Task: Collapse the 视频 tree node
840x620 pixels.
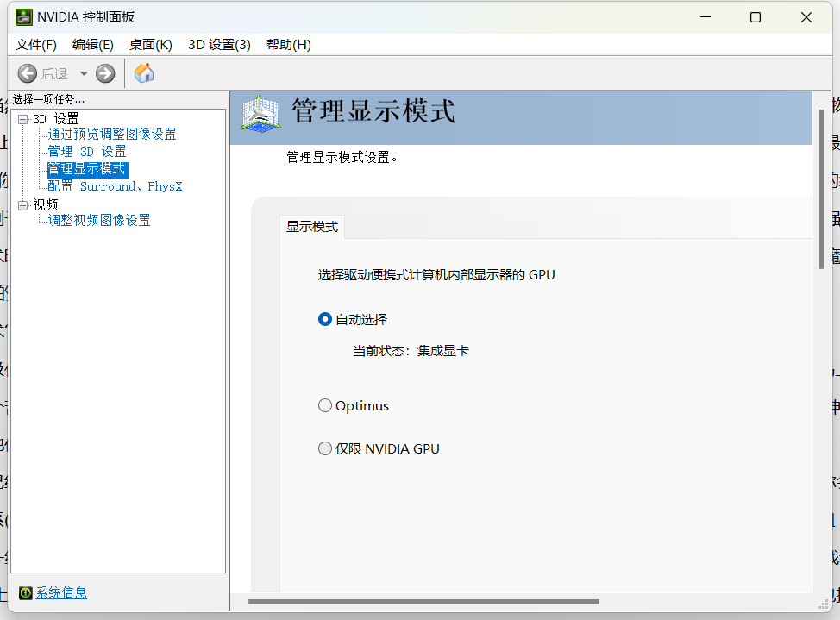Action: click(x=22, y=204)
